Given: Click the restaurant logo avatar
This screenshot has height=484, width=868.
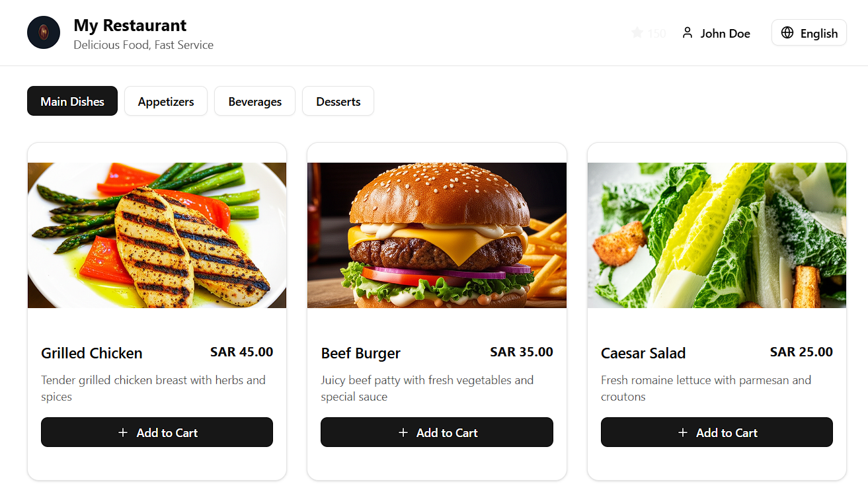Looking at the screenshot, I should pos(44,32).
